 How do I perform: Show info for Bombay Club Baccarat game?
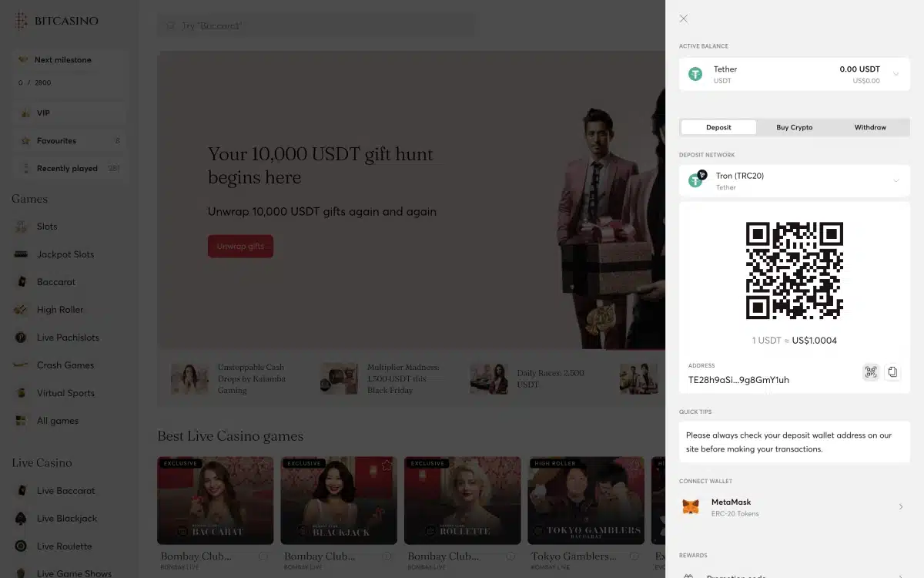263,556
